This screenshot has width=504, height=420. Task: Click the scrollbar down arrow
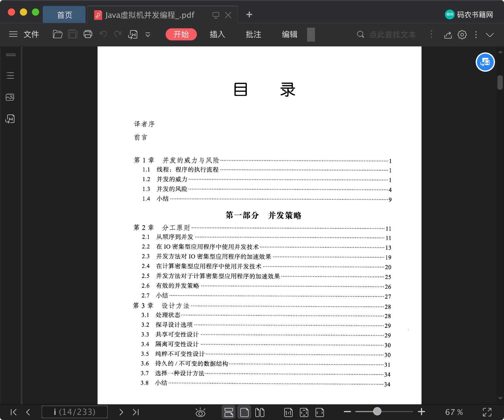click(500, 398)
